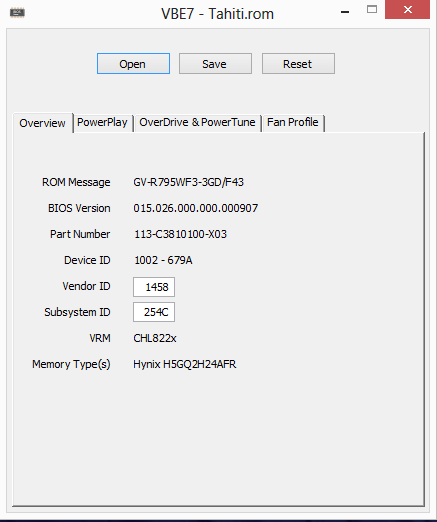Screen dimensions: 437x522
Task: Edit the Subsystem ID field 254C
Action: tap(154, 312)
